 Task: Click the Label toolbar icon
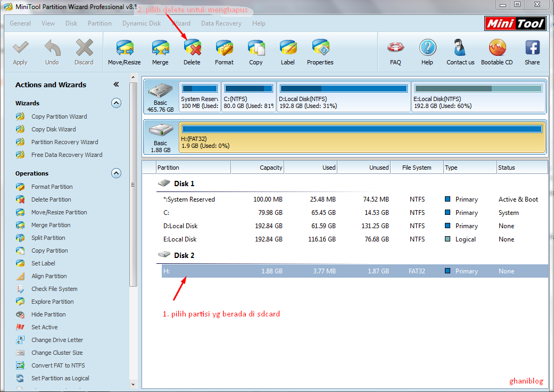click(x=288, y=48)
